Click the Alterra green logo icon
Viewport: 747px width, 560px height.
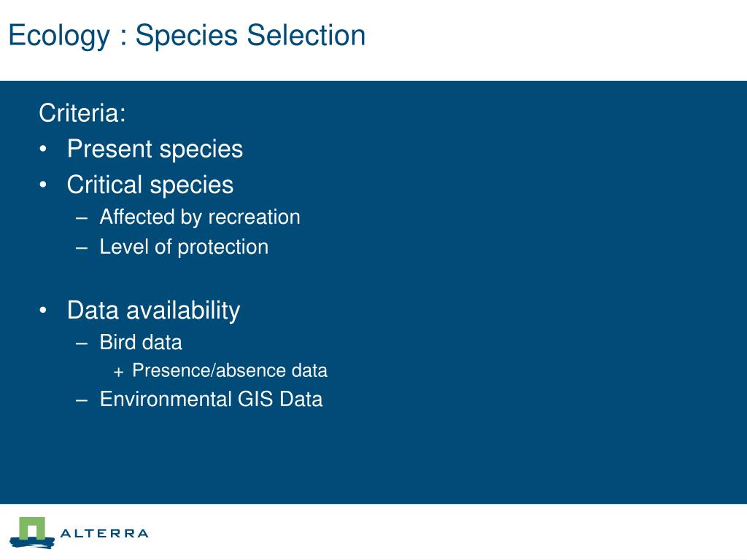coord(32,532)
